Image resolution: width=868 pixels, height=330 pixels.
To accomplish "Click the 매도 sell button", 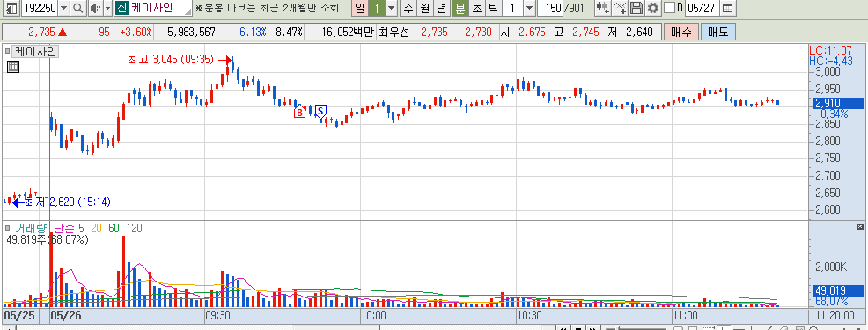I will (718, 32).
